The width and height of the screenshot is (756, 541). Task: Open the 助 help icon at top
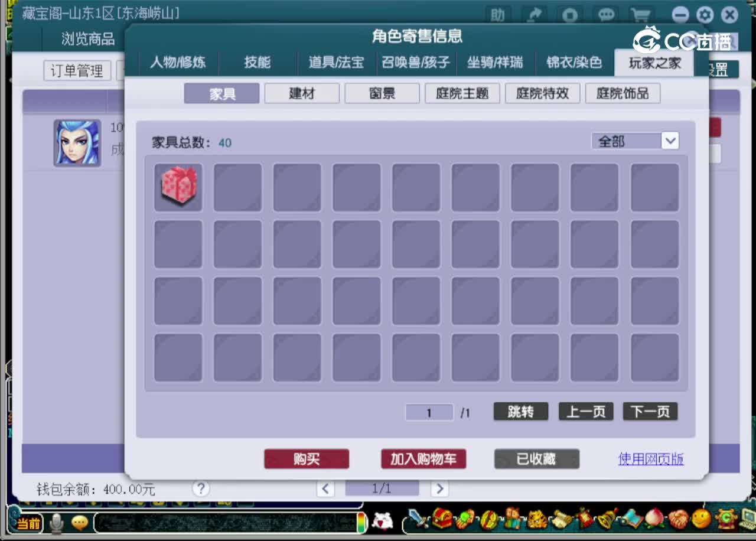click(499, 15)
